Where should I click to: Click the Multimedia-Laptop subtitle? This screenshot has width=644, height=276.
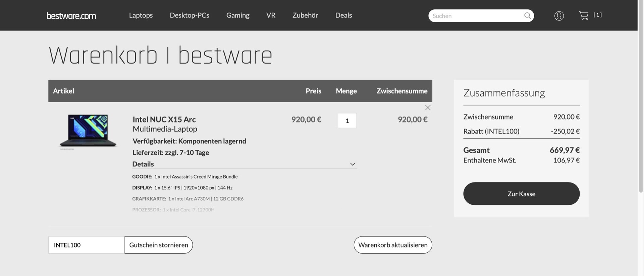(165, 129)
